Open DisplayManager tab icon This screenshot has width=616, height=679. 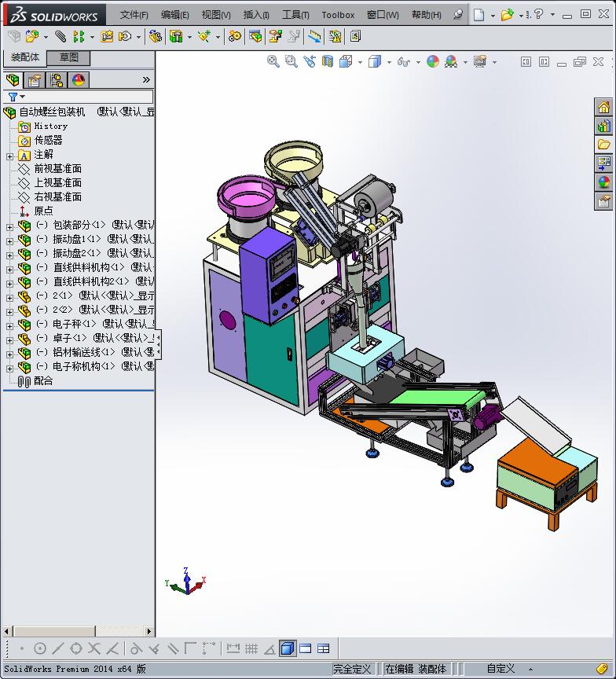click(79, 80)
